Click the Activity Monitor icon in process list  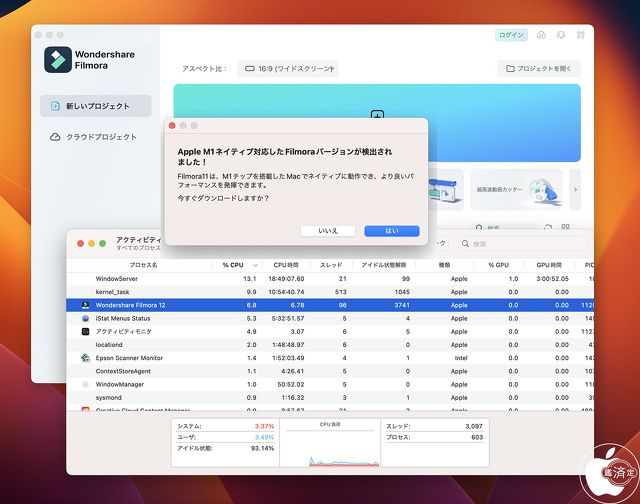click(85, 331)
